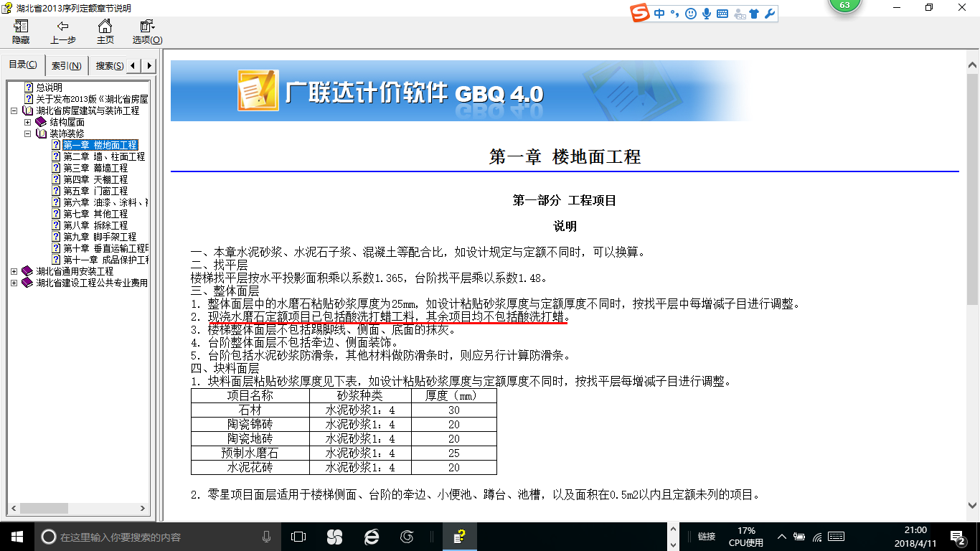Open Task View in the taskbar
The width and height of the screenshot is (980, 551).
(298, 536)
